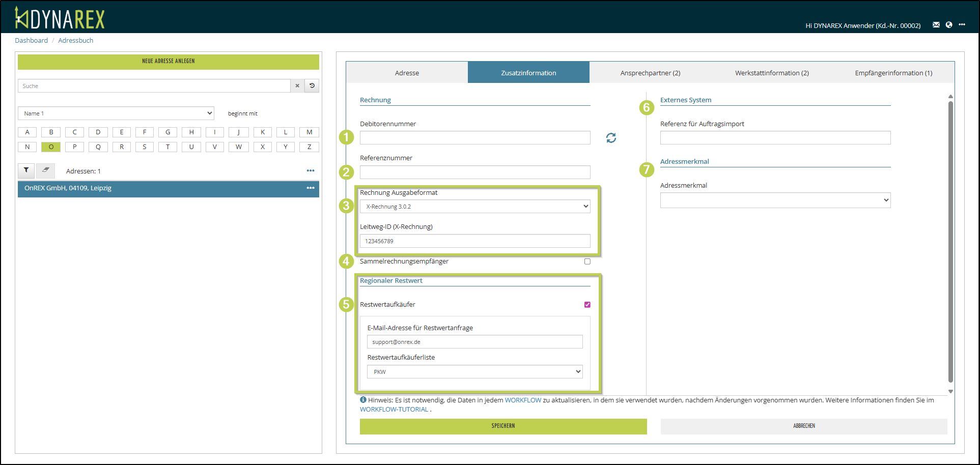Open the Adressmerkmal dropdown
This screenshot has height=465, width=980.
click(775, 200)
